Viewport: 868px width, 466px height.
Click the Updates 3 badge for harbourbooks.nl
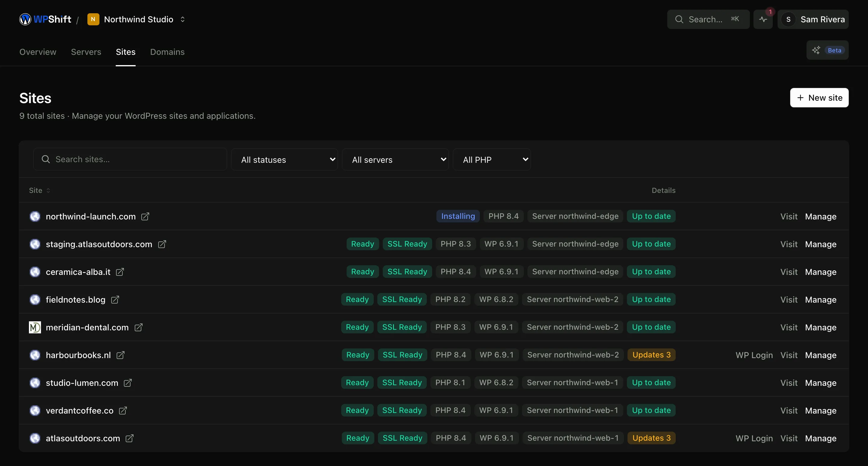[651, 355]
